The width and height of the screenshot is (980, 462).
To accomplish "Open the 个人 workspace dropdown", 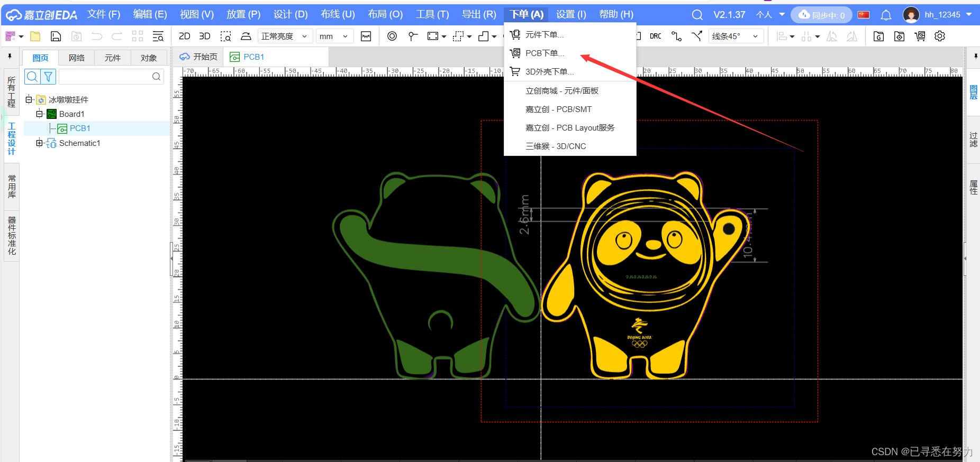I will (770, 15).
